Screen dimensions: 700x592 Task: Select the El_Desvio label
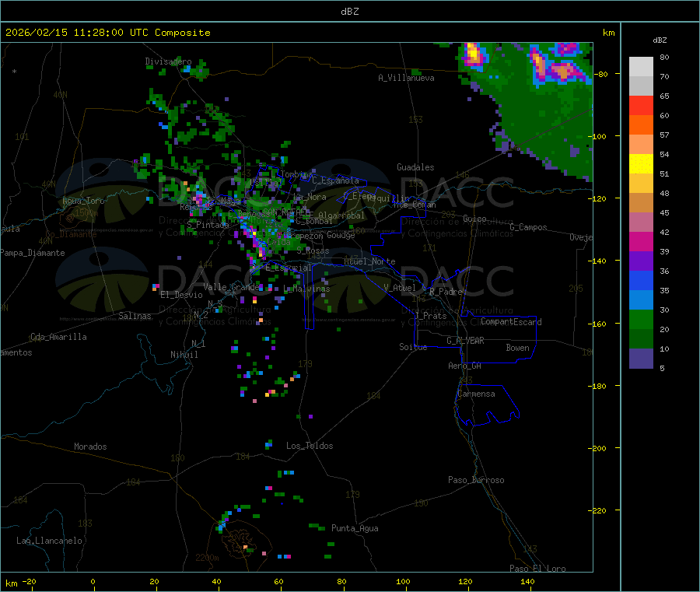(x=182, y=295)
